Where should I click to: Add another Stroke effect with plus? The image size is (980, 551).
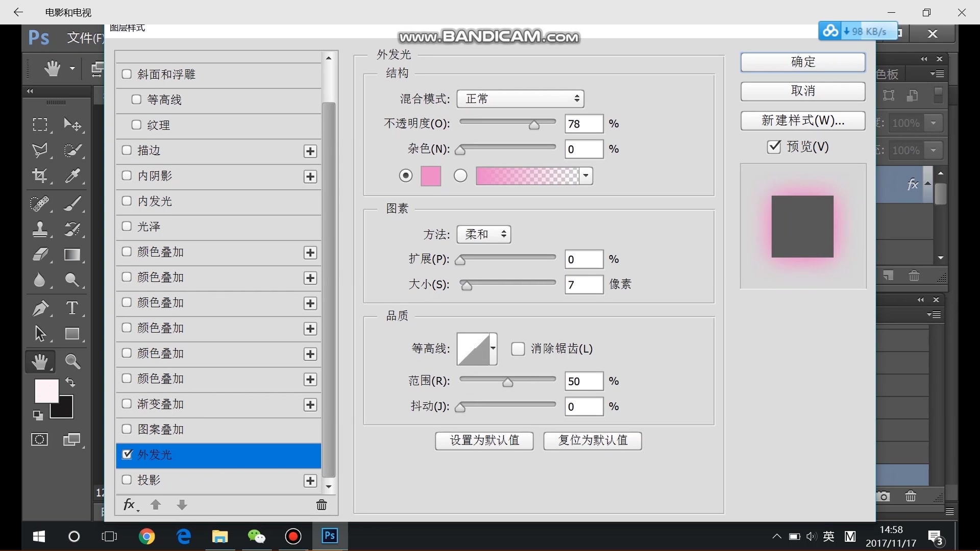310,151
